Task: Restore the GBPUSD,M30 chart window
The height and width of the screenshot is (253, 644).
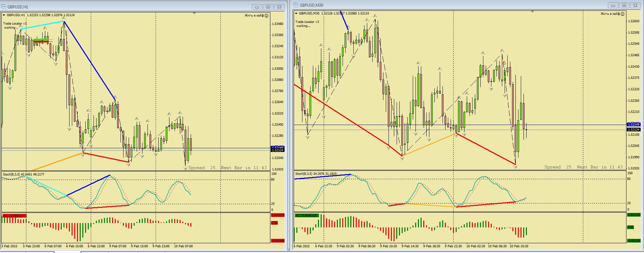Action: click(624, 5)
